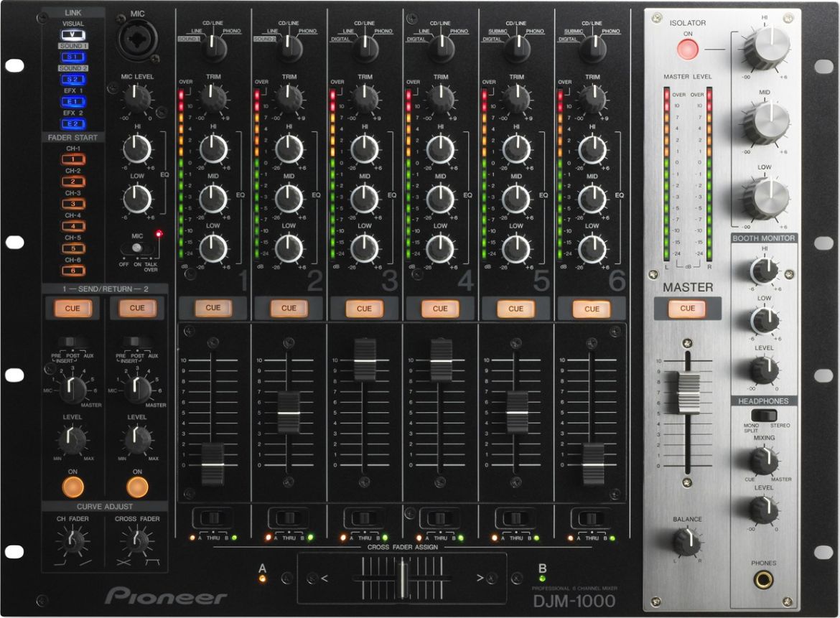Click the booth monitor LEVEL knob
Viewport: 840px width, 618px height.
click(765, 370)
